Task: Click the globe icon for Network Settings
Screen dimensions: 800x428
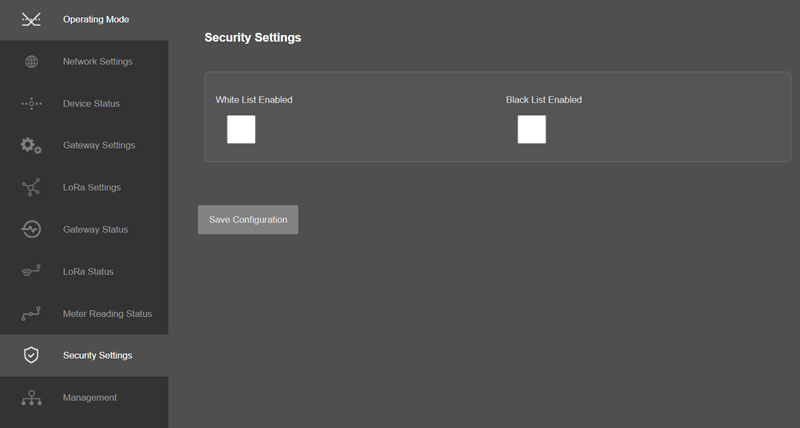Action: (32, 62)
